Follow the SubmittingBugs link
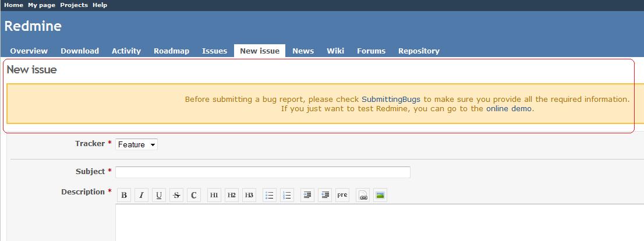This screenshot has width=644, height=241. click(391, 100)
